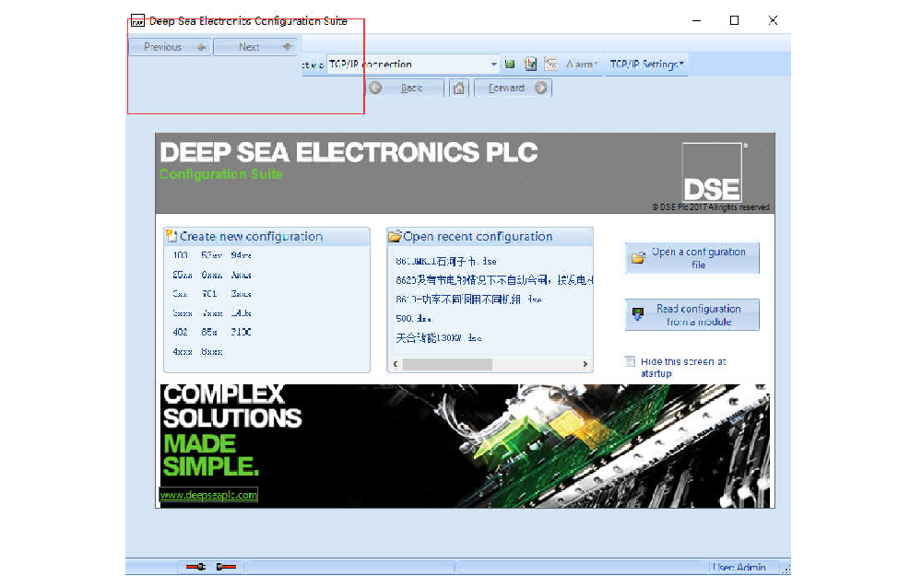Click the Create new configuration page icon

pyautogui.click(x=171, y=236)
